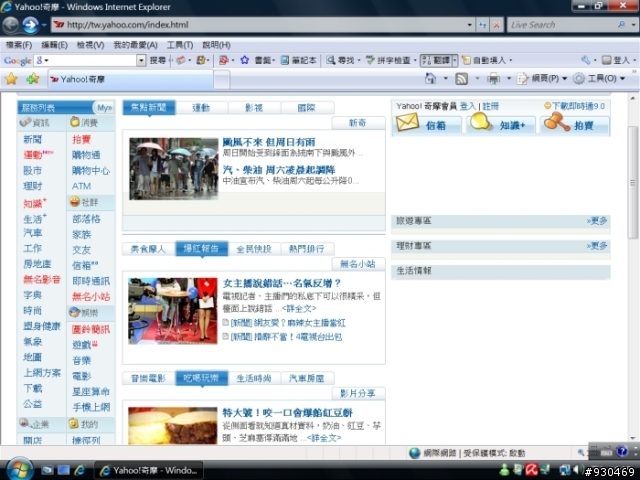Click the RSS feeds icon
The width and height of the screenshot is (640, 480).
(x=461, y=78)
